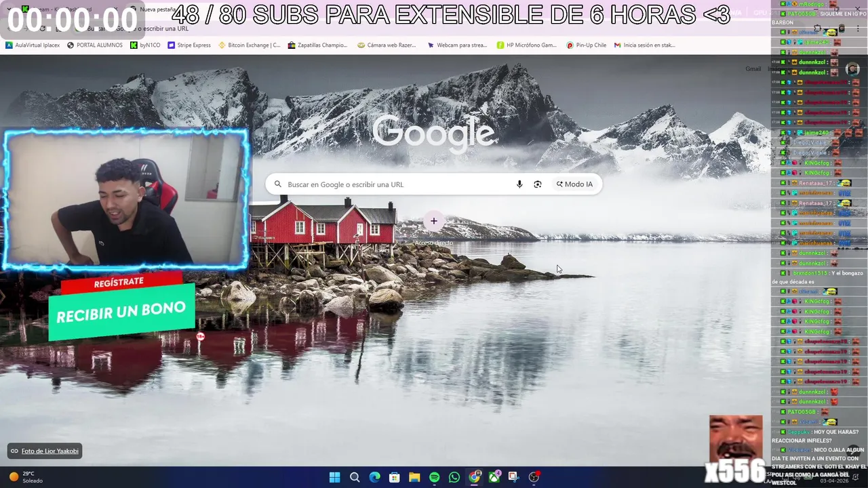
Task: Open Snipping Tool from the taskbar
Action: 513,477
